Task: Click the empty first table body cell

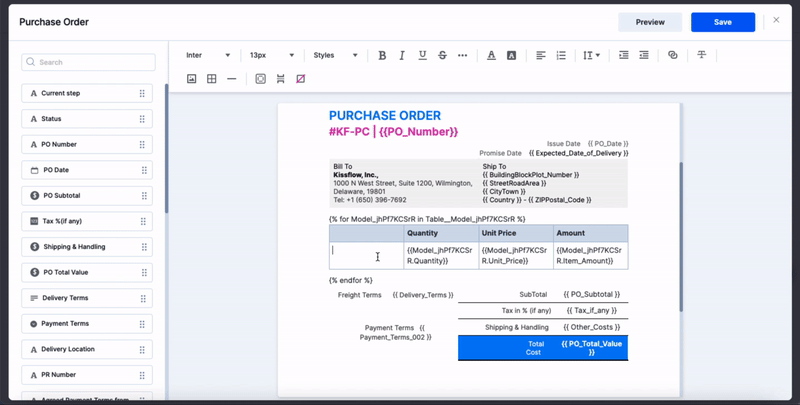Action: coord(366,256)
